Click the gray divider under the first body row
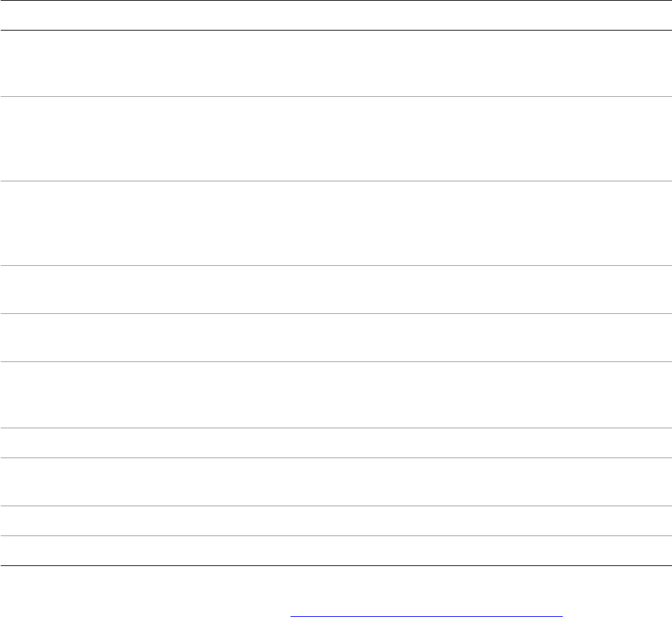The image size is (672, 617). (x=336, y=96)
